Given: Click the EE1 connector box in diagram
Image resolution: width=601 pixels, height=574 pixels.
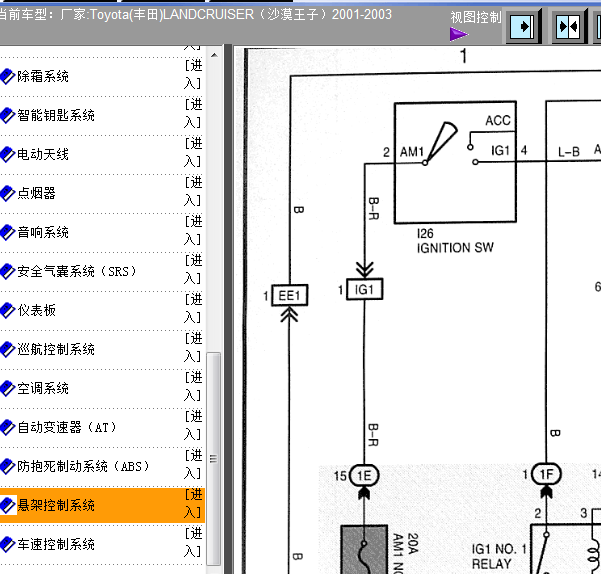Looking at the screenshot, I should click(289, 295).
